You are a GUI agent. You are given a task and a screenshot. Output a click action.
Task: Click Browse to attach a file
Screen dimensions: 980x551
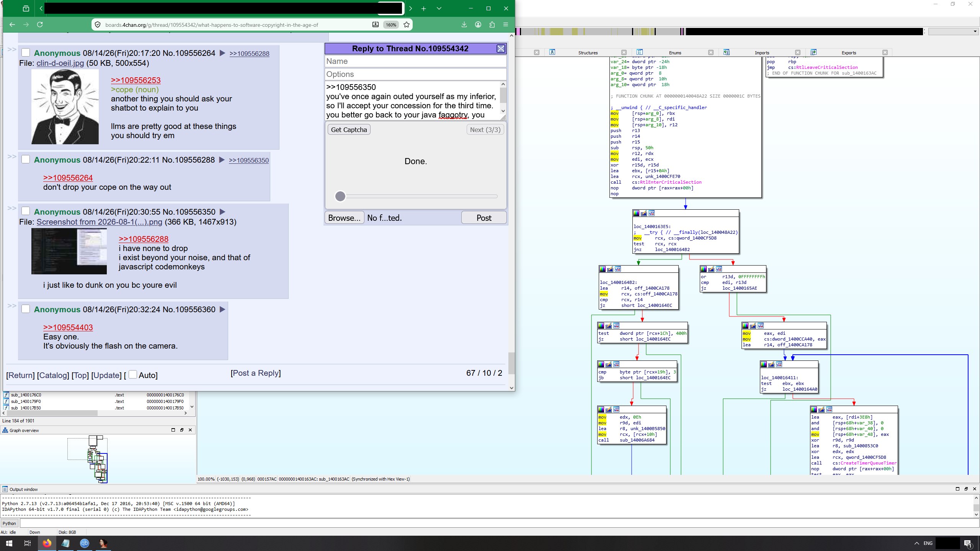[x=344, y=218]
